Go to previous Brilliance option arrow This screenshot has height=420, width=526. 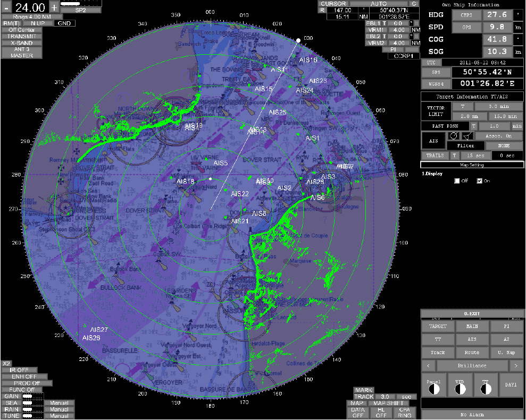(x=428, y=366)
